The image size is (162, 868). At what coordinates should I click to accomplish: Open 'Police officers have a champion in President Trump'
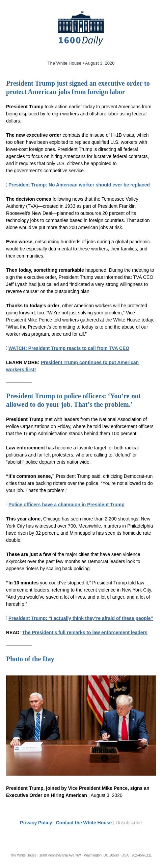pyautogui.click(x=66, y=505)
